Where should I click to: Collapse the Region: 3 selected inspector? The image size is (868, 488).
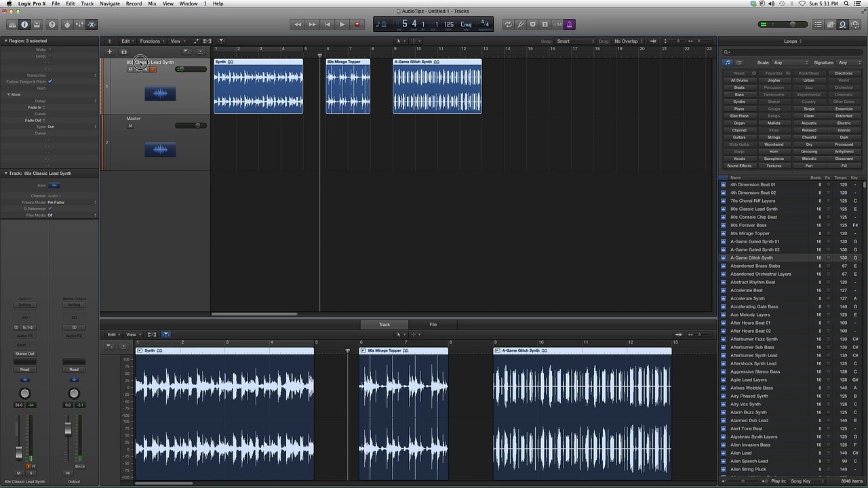pos(5,41)
